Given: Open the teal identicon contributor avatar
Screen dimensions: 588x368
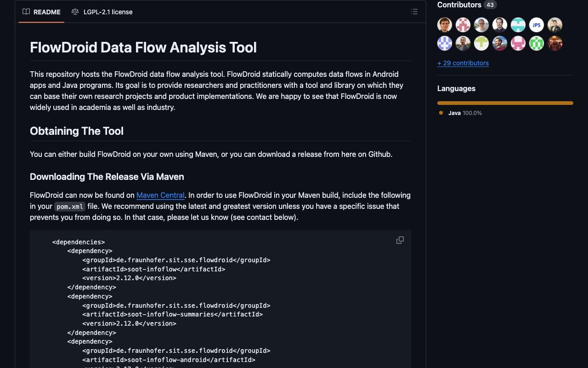Looking at the screenshot, I should [518, 25].
